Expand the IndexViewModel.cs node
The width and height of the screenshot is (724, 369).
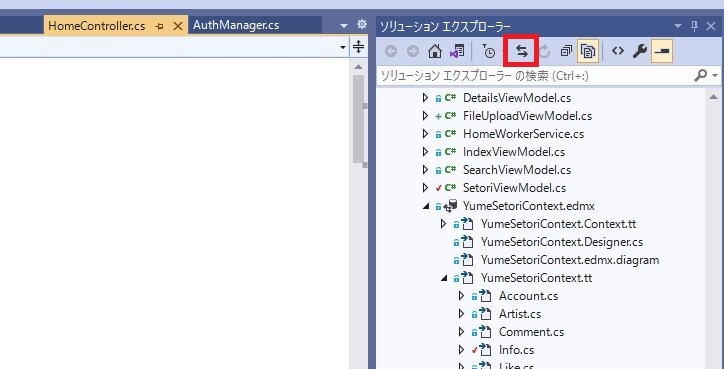tap(425, 152)
